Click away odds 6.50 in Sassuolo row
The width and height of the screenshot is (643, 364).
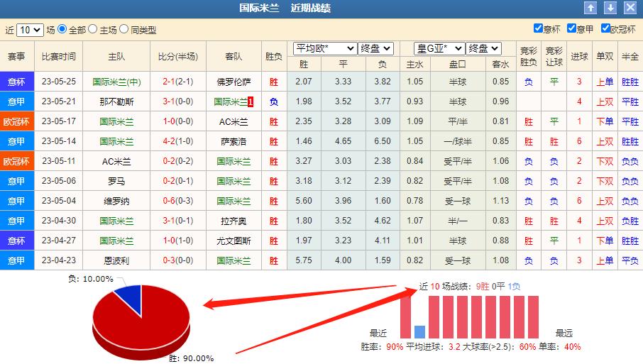point(383,141)
